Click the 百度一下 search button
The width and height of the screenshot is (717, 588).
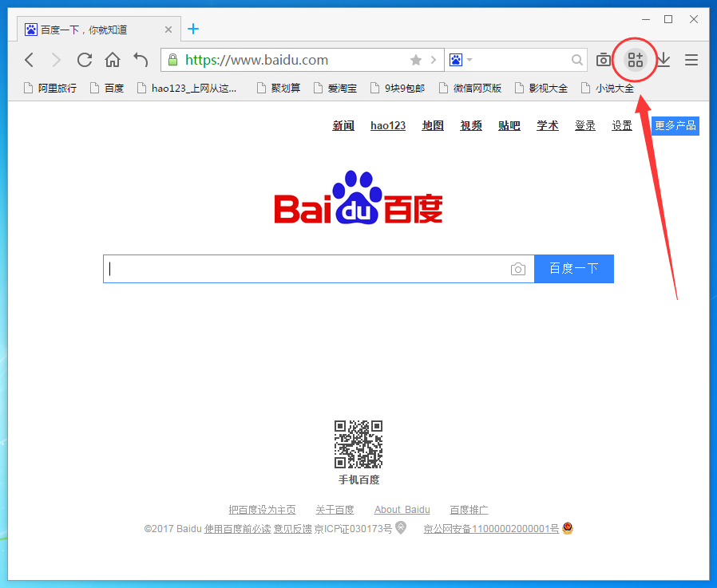click(573, 269)
